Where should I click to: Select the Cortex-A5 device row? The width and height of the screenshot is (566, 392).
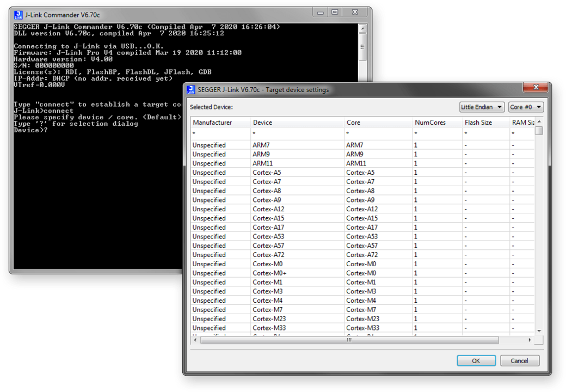pyautogui.click(x=362, y=173)
